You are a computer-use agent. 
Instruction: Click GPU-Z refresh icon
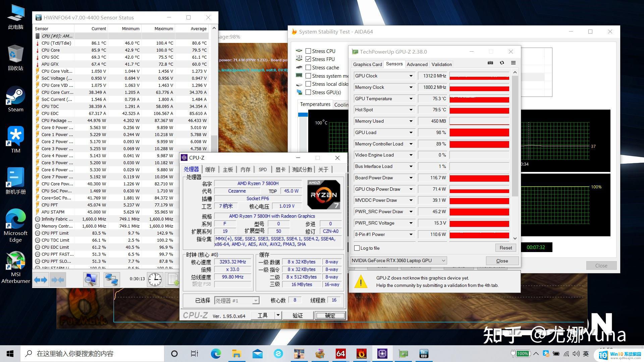[x=502, y=63]
